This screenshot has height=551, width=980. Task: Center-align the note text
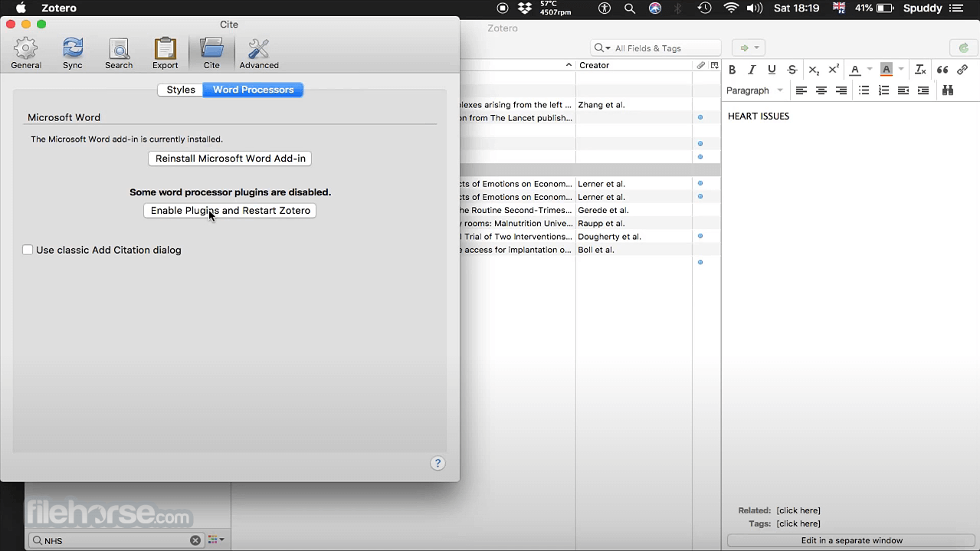pyautogui.click(x=821, y=90)
